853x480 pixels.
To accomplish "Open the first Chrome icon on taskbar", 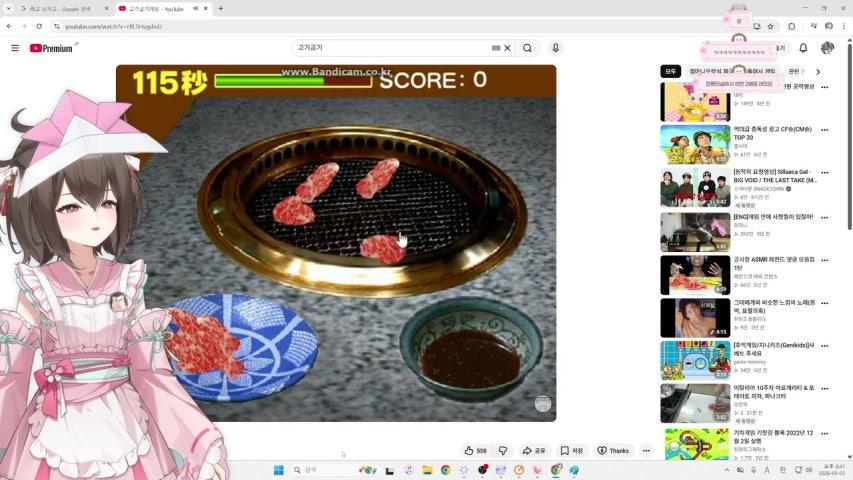I will [x=446, y=470].
